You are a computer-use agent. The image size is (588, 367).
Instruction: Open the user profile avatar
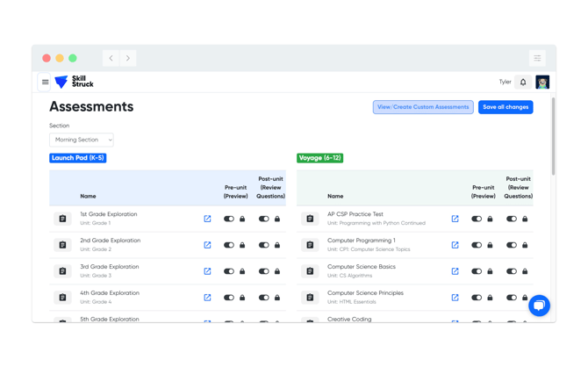point(542,83)
